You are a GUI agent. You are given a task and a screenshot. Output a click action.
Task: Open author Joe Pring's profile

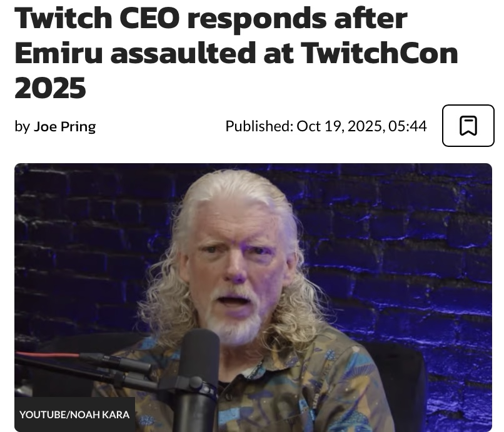pos(64,126)
